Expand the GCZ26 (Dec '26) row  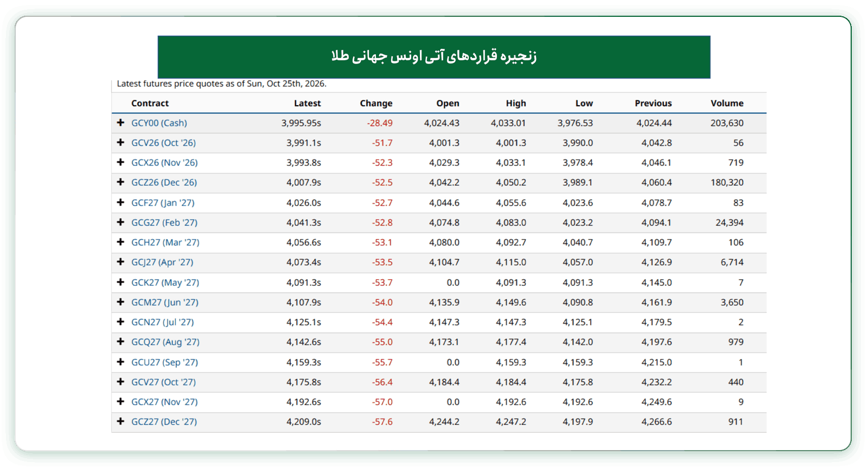click(x=120, y=182)
